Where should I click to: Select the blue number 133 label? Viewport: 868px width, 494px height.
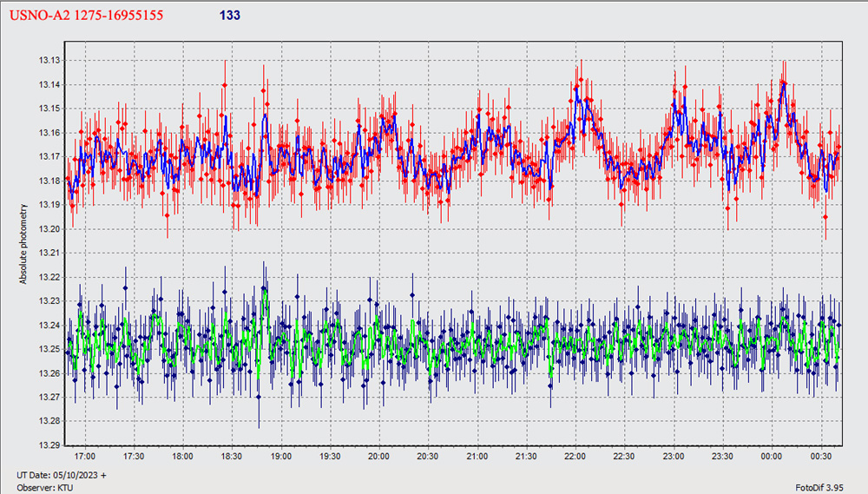(230, 15)
